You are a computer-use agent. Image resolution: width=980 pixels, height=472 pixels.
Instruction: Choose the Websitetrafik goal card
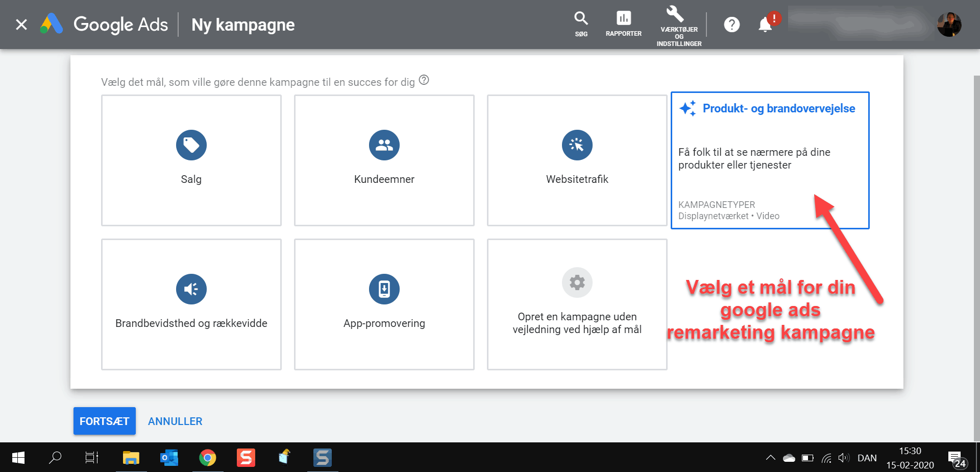point(577,160)
